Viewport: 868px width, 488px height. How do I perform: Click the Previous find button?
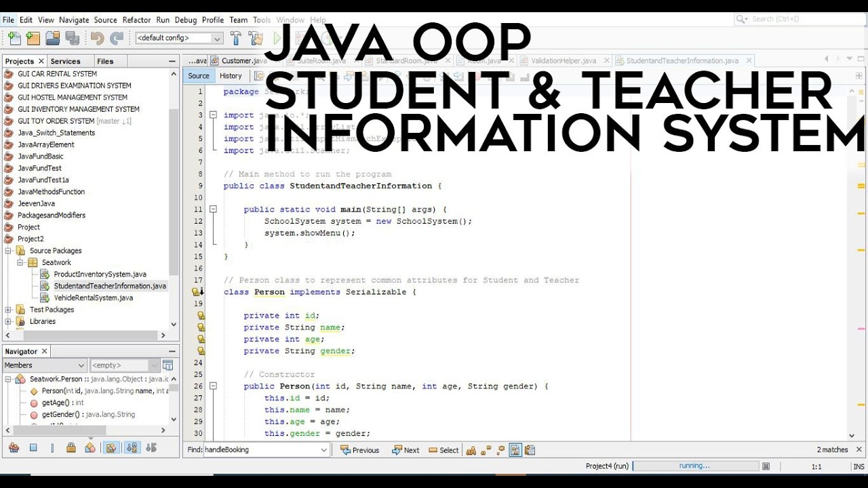coord(359,450)
